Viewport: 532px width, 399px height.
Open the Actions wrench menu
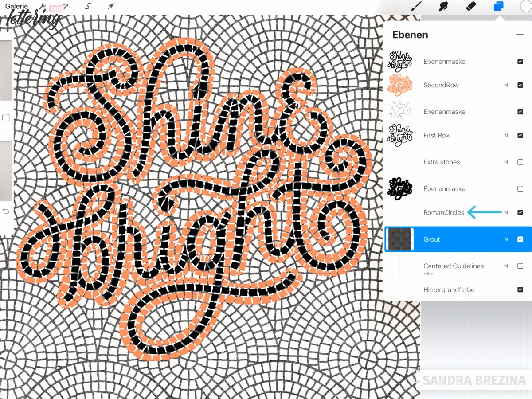pos(43,6)
